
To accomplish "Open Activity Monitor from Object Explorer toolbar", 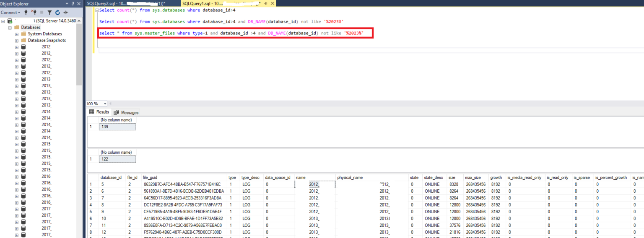I will click(65, 13).
